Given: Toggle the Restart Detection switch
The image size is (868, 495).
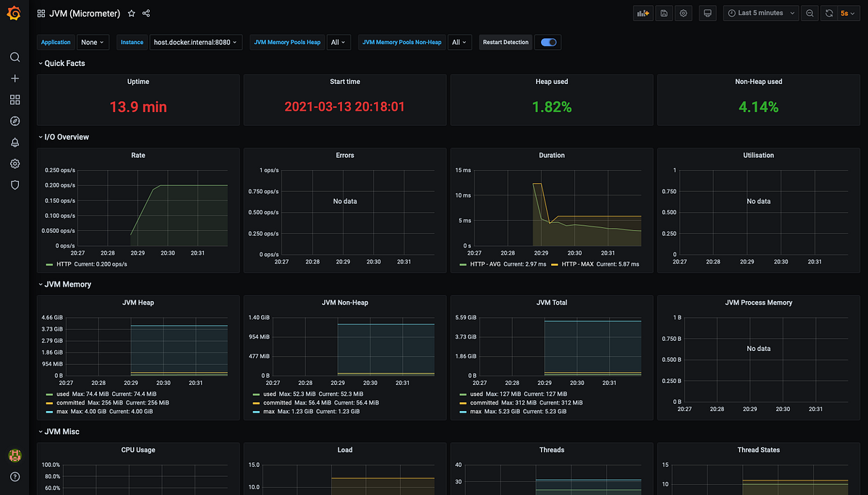Looking at the screenshot, I should click(548, 42).
